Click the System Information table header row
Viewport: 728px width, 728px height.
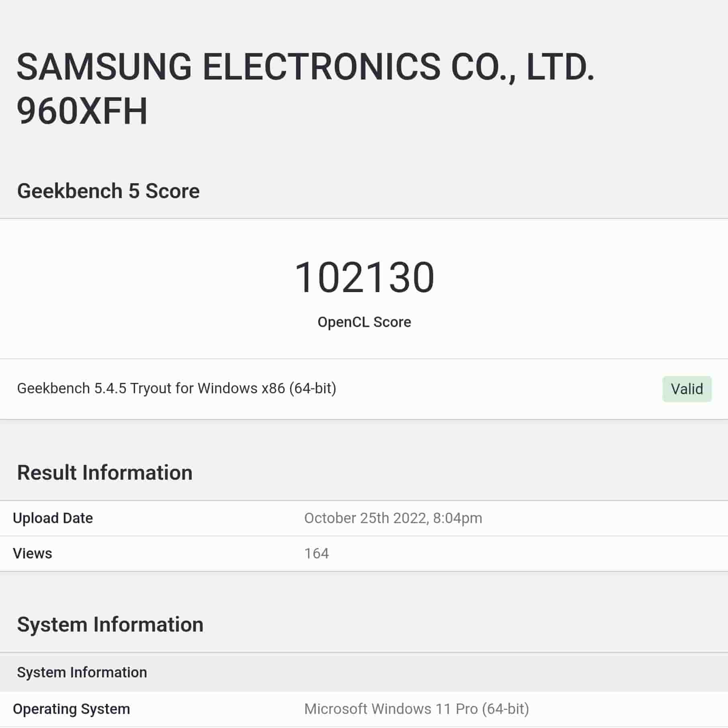[82, 673]
